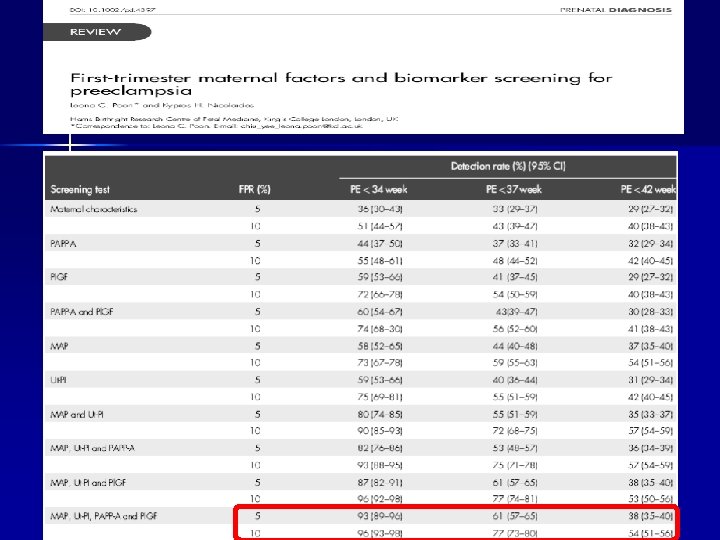The width and height of the screenshot is (720, 540).
Task: Select the '53 [48–57]' cell
Action: [x=515, y=448]
